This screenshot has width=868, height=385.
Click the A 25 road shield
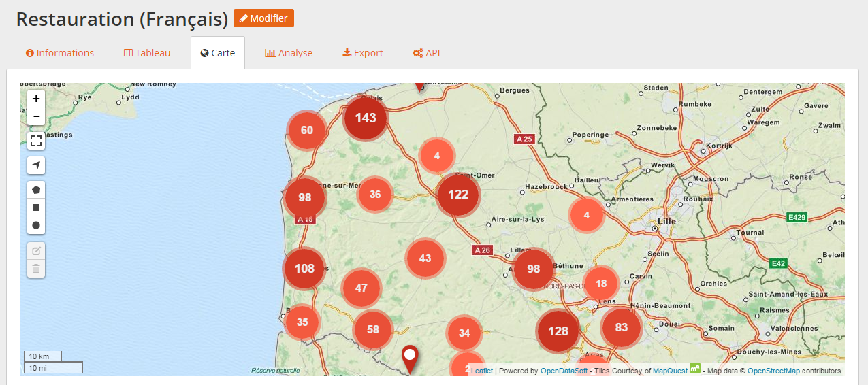pos(524,139)
